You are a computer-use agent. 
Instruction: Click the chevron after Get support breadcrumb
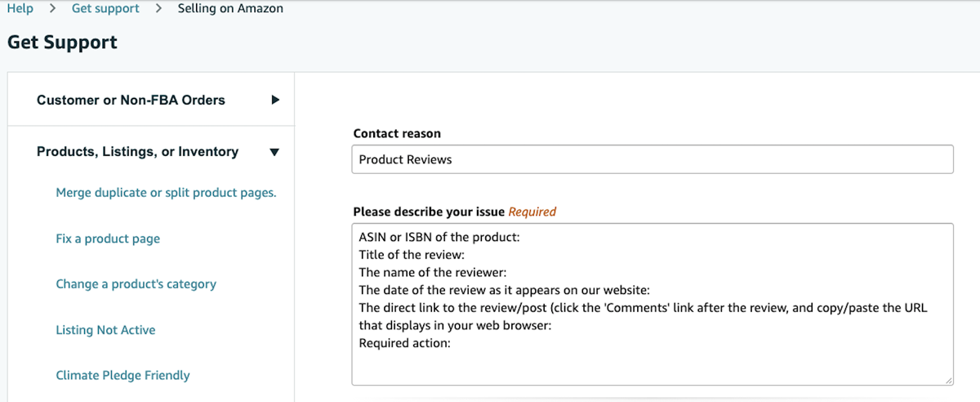click(x=158, y=9)
